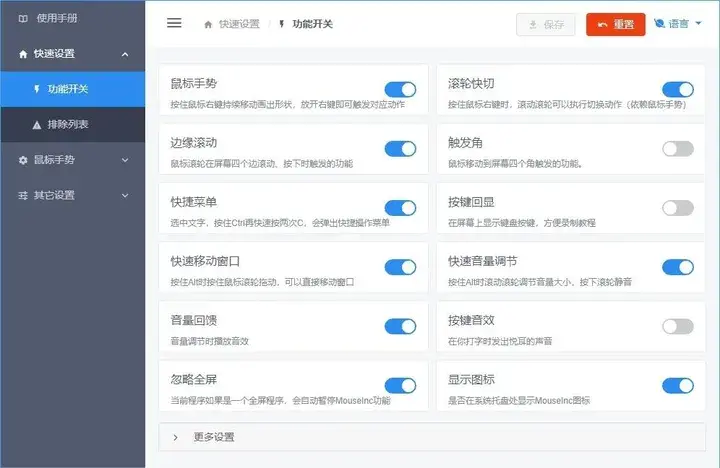Click the lightning icon in the 功能开关 sidebar item
Viewport: 720px width, 468px height.
click(37, 89)
